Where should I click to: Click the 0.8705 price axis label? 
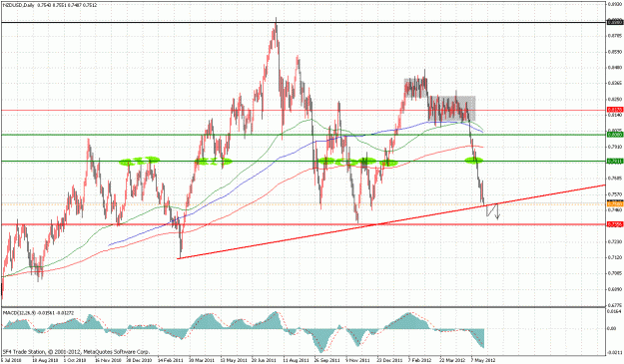(614, 36)
